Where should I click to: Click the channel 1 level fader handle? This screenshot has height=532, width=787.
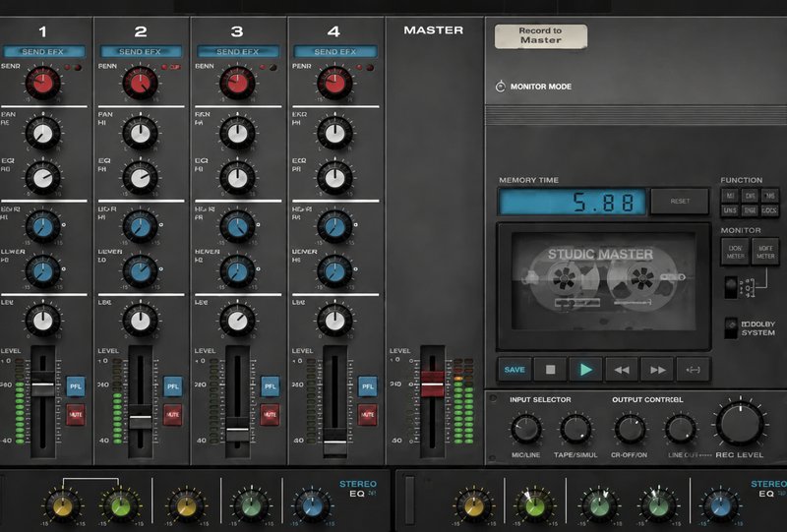(x=43, y=384)
